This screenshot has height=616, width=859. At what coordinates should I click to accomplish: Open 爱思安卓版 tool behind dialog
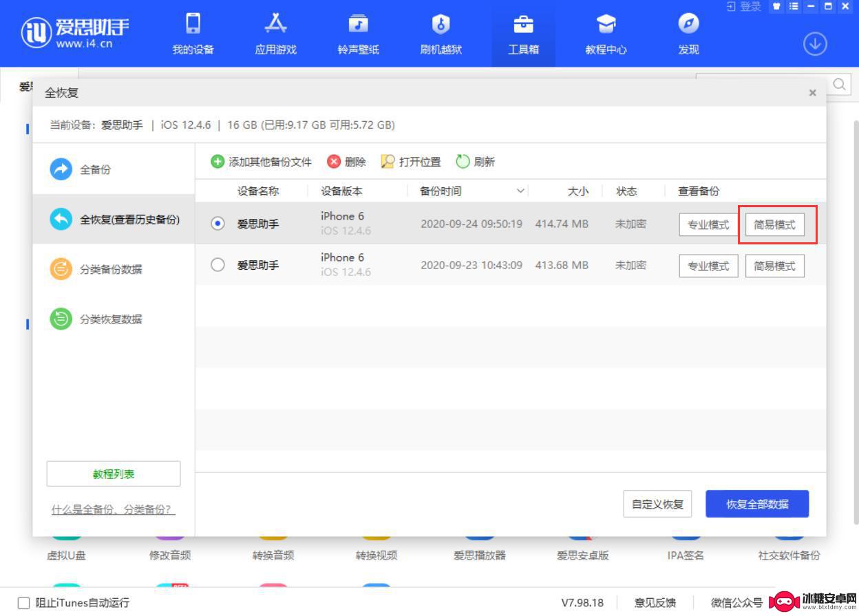pos(583,555)
